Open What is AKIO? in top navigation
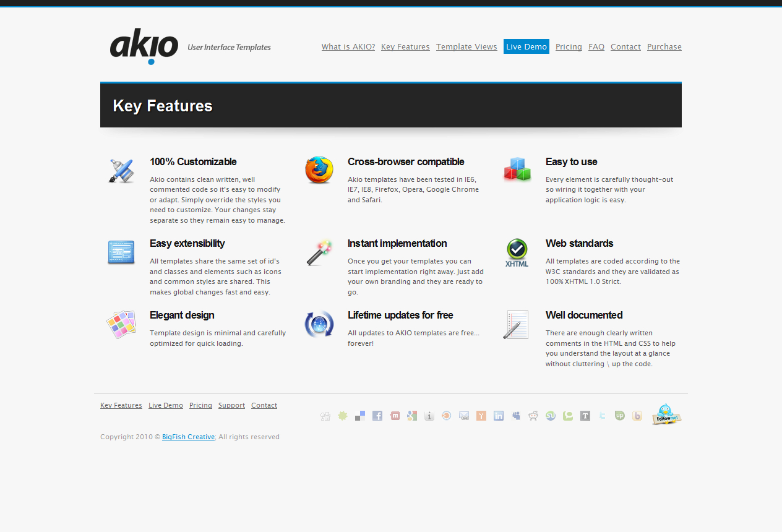The width and height of the screenshot is (782, 532). pyautogui.click(x=348, y=47)
